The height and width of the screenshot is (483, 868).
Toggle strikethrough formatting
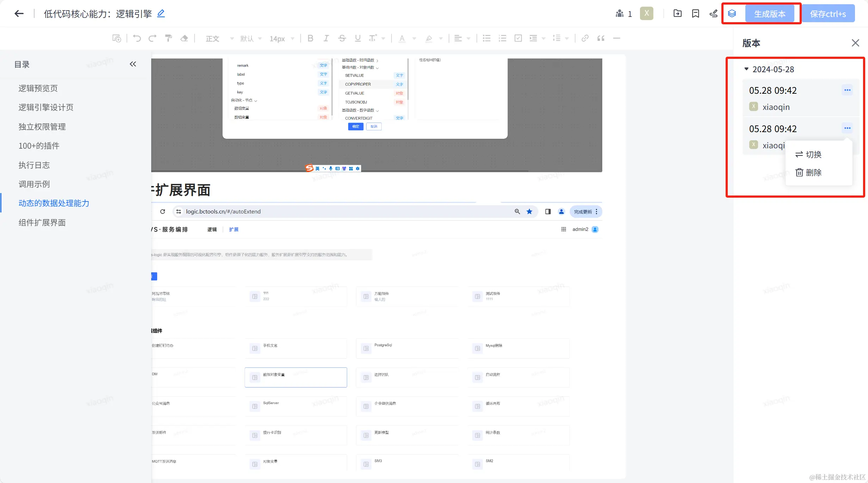point(342,38)
